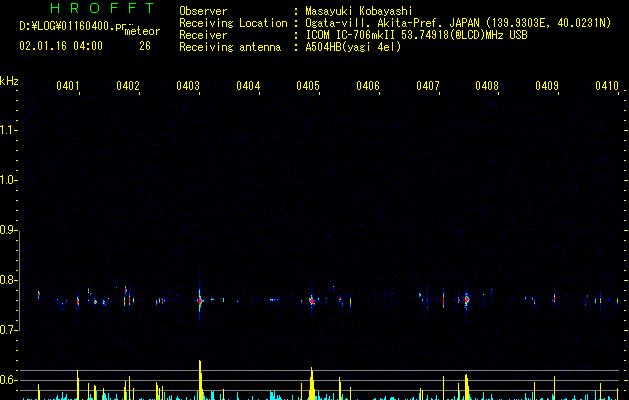This screenshot has height=400, width=629.
Task: Click the 1.1 kHz axis label
Action: (x=8, y=130)
